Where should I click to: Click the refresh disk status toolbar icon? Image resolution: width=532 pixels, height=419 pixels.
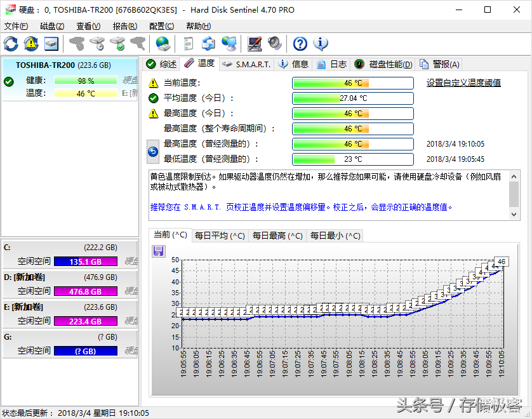click(x=11, y=44)
